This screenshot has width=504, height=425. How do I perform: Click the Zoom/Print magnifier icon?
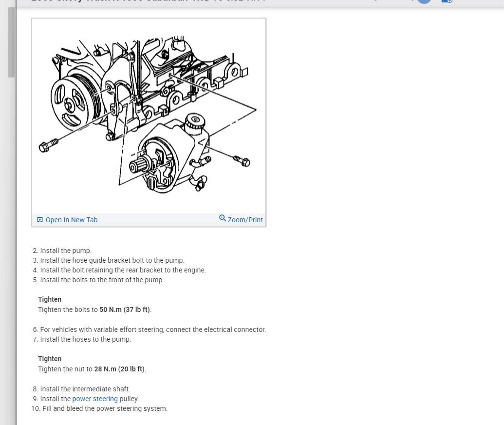(x=223, y=218)
